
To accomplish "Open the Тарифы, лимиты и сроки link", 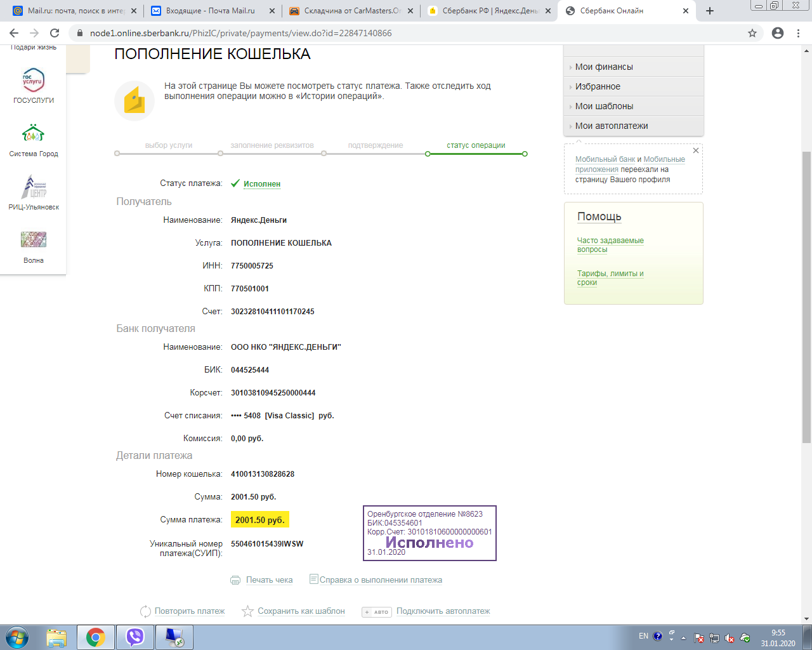I will 610,278.
